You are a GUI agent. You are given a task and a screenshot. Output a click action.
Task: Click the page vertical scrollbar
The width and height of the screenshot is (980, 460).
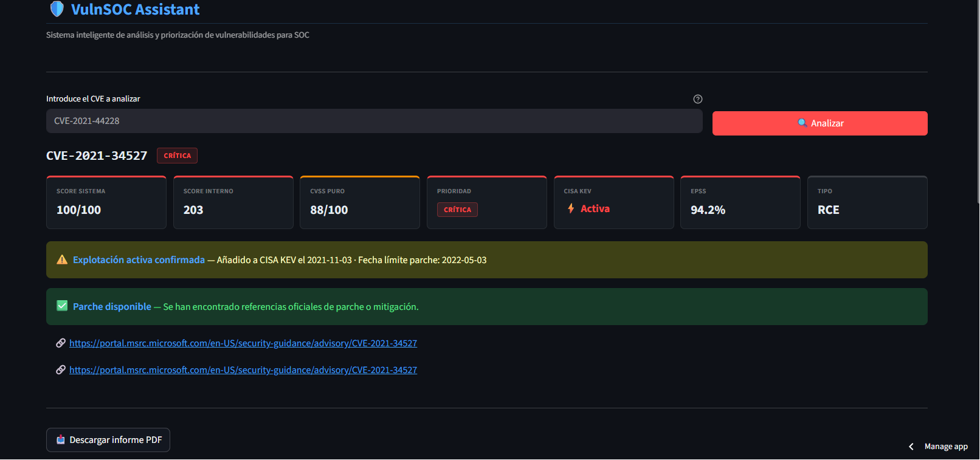976,102
